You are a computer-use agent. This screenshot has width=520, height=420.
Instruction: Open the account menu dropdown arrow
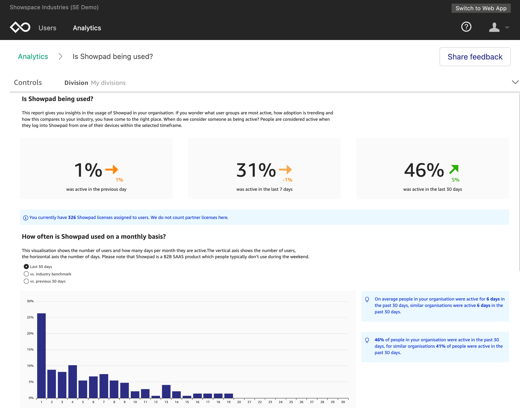point(506,27)
